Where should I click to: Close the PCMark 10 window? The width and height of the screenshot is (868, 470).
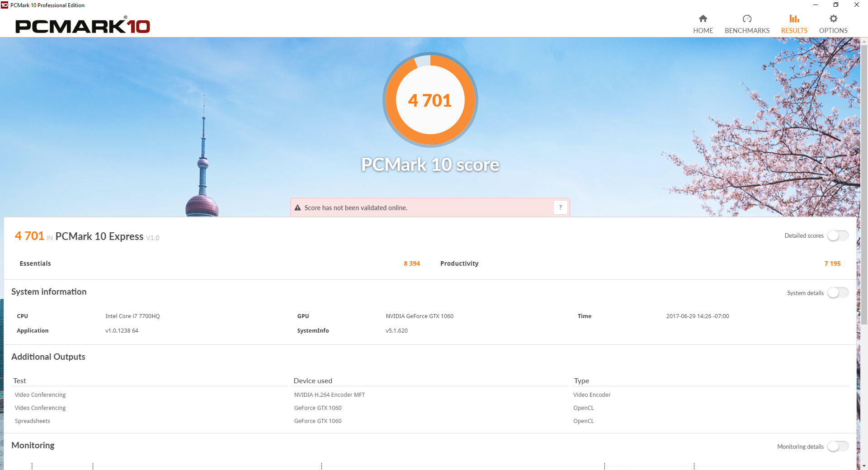coord(857,5)
